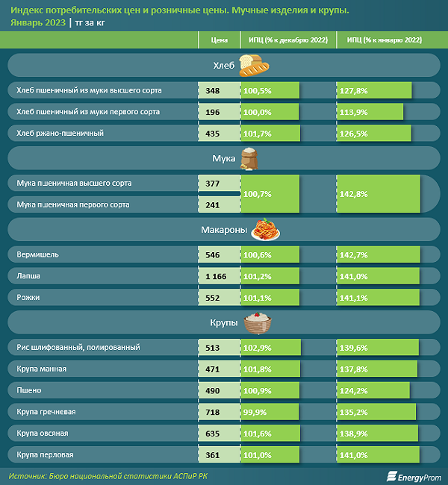The image size is (448, 485).
Task: Click the bread loaf icon beside Хлеб
Action: (254, 65)
